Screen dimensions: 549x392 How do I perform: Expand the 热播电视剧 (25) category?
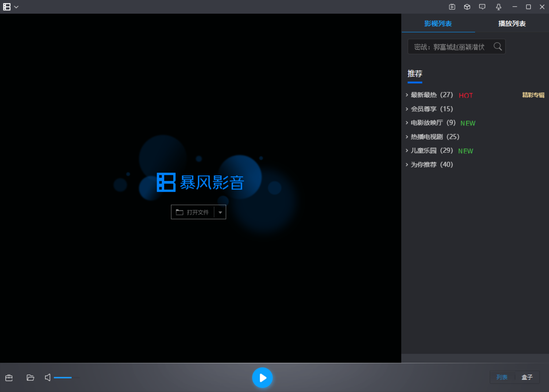433,137
